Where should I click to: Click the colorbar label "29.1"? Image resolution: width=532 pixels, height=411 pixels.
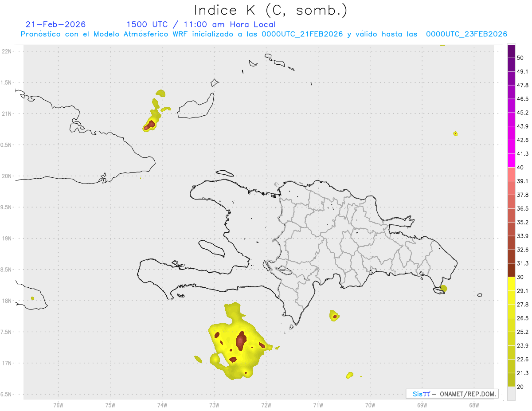[x=523, y=291]
